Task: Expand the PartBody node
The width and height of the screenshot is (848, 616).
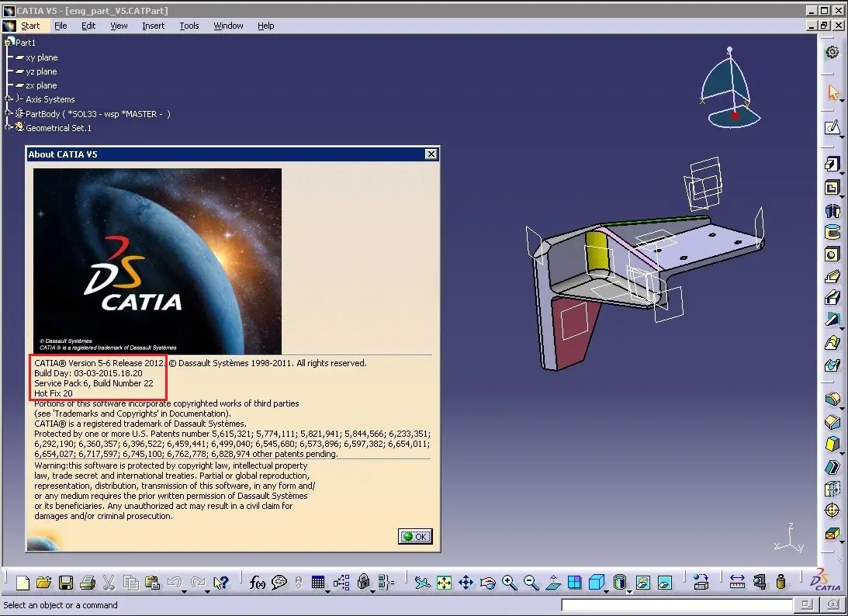Action: (x=8, y=113)
